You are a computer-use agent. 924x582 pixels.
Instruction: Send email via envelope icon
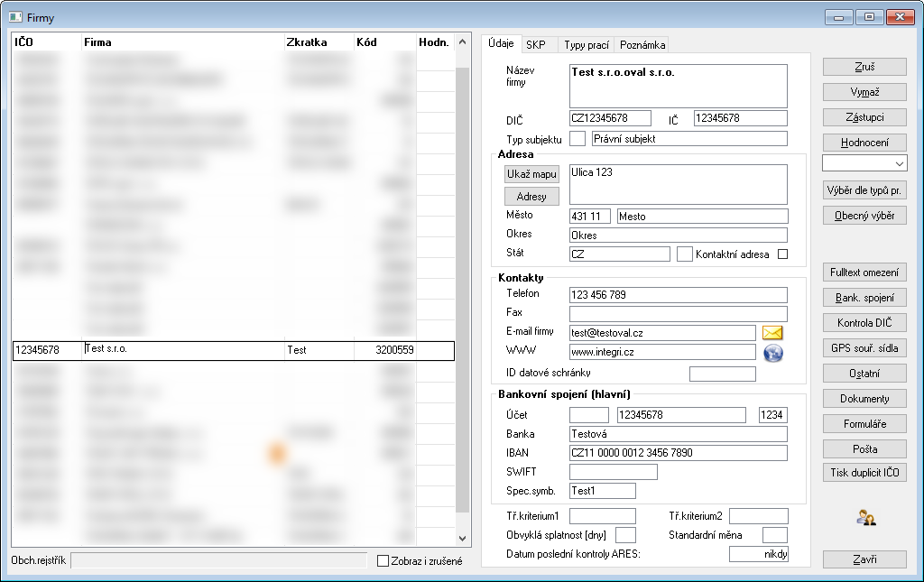tap(772, 333)
